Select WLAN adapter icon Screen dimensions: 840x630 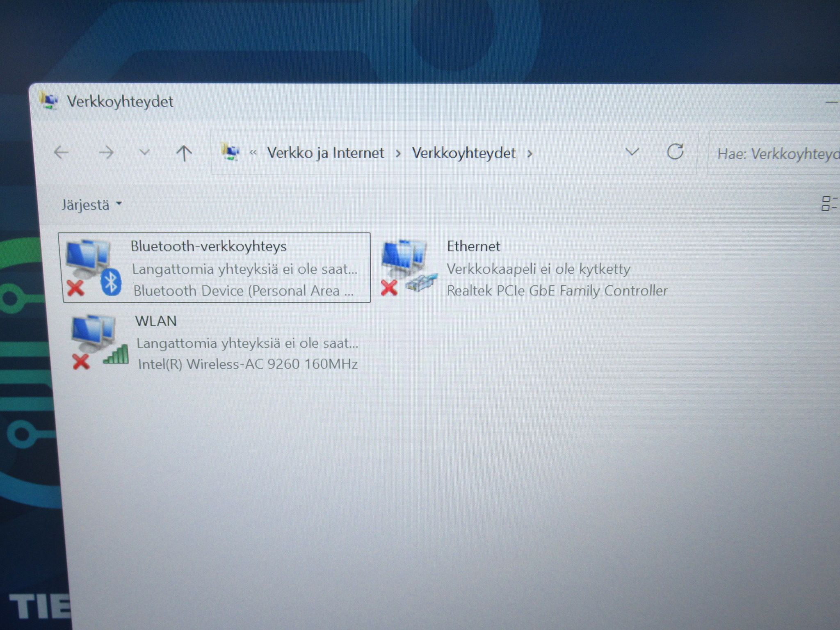100,342
